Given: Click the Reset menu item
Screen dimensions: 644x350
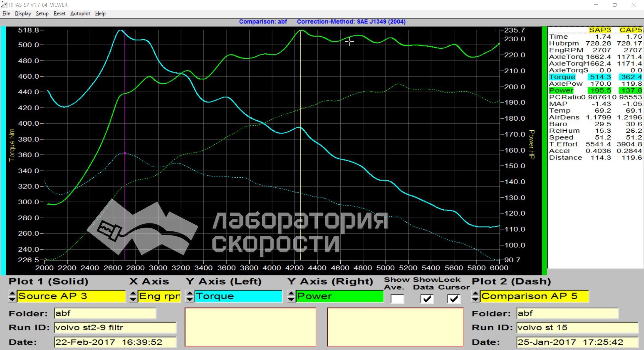Looking at the screenshot, I should pyautogui.click(x=59, y=13).
